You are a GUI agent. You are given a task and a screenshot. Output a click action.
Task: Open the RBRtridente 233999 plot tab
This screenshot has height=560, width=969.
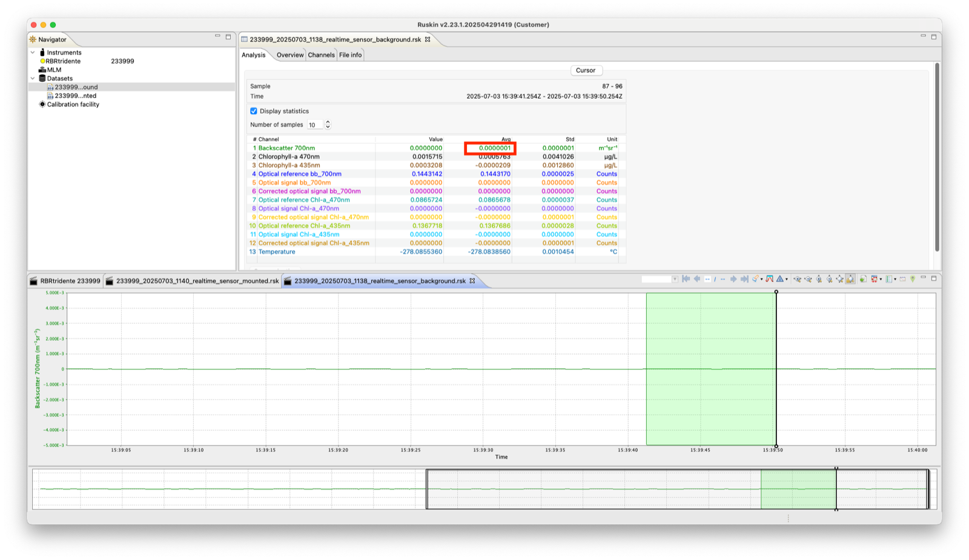[x=65, y=281]
